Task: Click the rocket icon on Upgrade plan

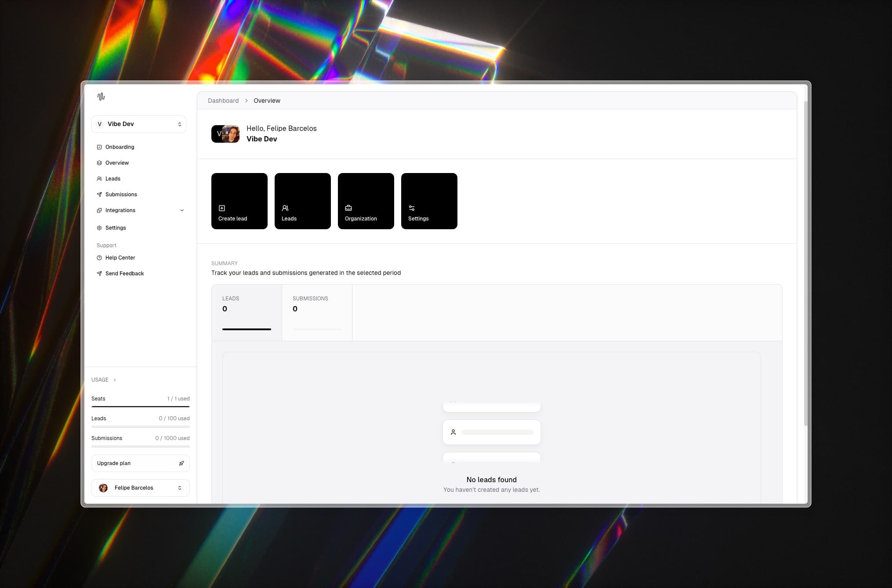Action: point(181,463)
